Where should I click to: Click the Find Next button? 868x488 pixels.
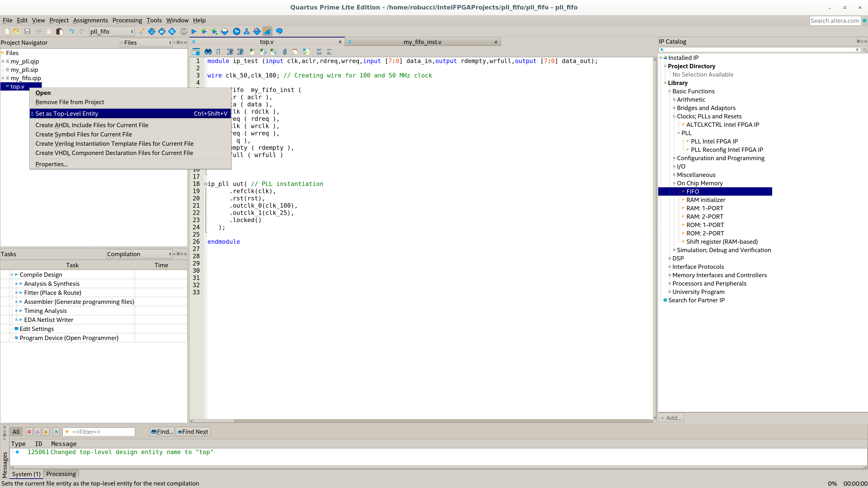193,432
